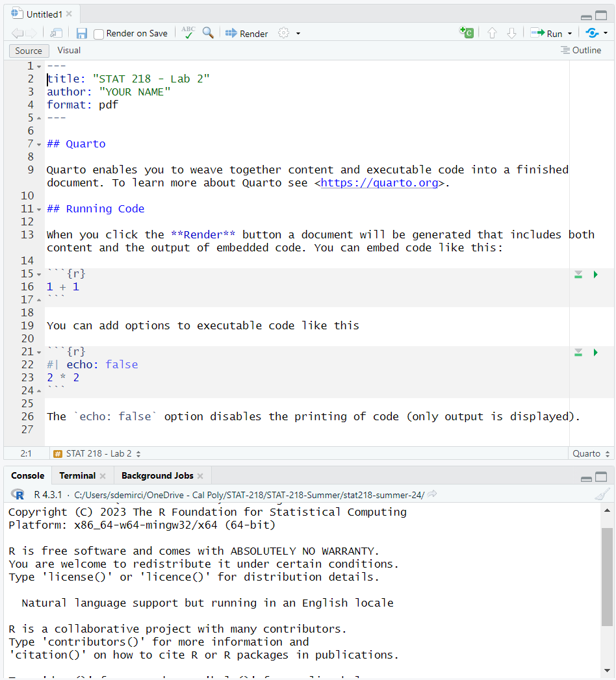Click the insert new code chunk icon
This screenshot has width=616, height=680.
pos(466,33)
